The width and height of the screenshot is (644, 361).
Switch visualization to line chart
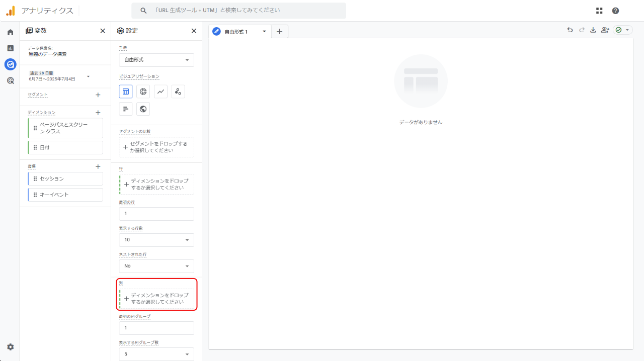coord(160,92)
